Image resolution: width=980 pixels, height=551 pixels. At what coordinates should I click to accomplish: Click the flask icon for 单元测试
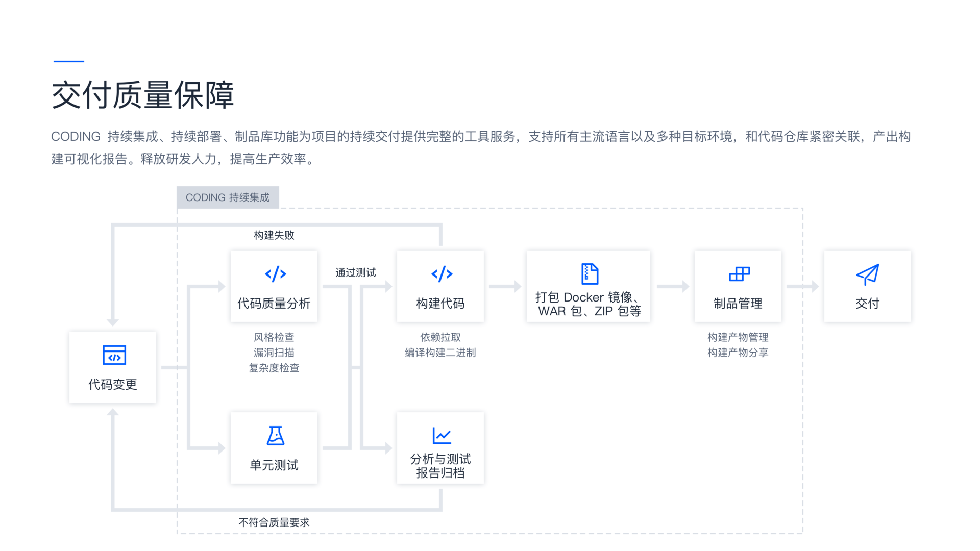(274, 435)
